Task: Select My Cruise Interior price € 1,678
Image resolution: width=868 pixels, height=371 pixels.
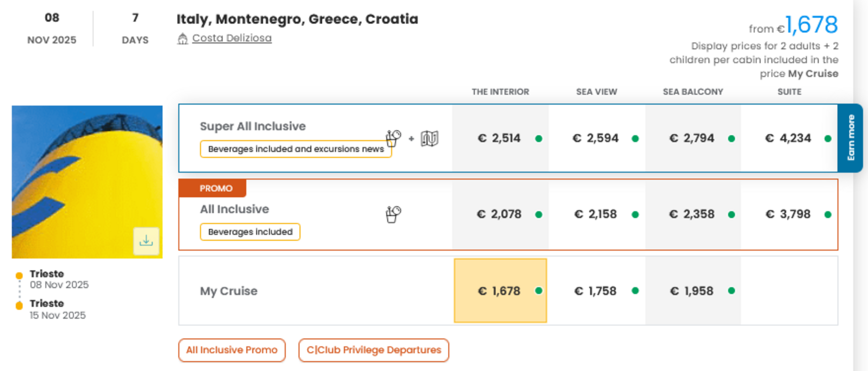Action: [500, 291]
